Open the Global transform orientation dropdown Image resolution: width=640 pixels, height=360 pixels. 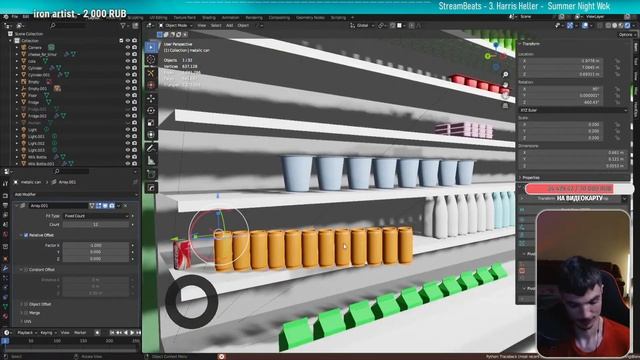pyautogui.click(x=362, y=26)
